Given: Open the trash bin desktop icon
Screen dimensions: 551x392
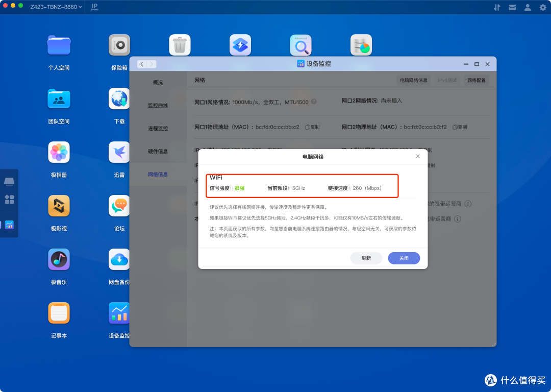Looking at the screenshot, I should point(180,45).
